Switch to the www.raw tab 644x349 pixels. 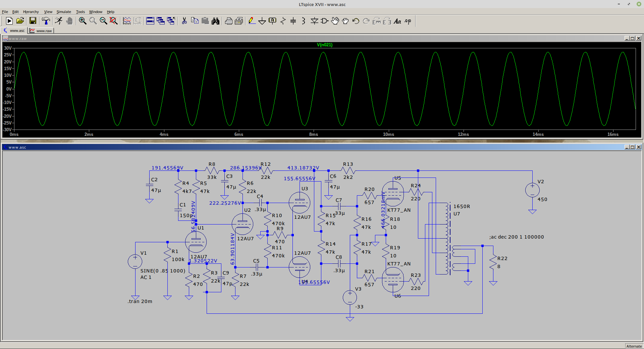click(x=41, y=31)
